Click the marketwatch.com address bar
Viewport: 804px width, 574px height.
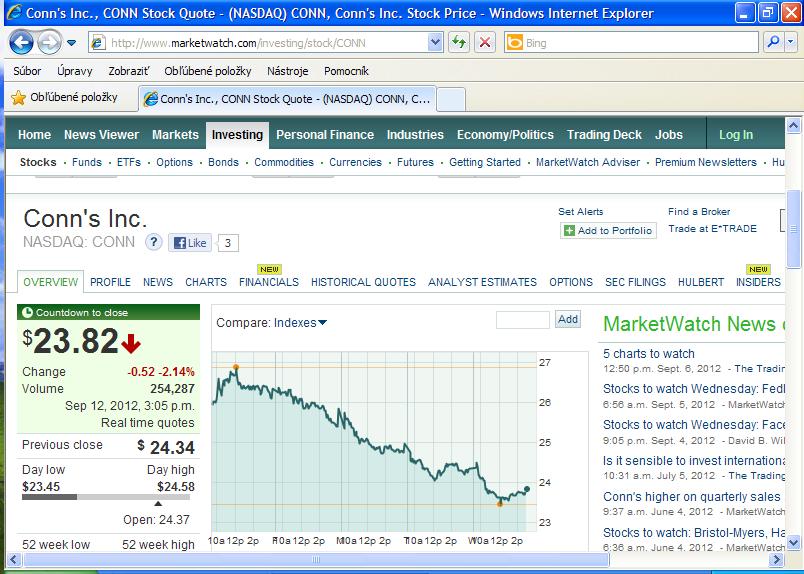(259, 43)
